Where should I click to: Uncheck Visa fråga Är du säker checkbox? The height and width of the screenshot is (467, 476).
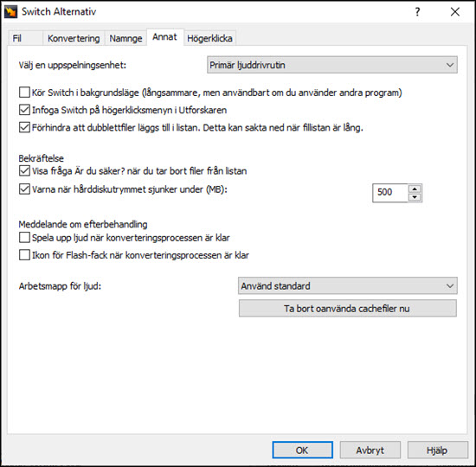[24, 171]
